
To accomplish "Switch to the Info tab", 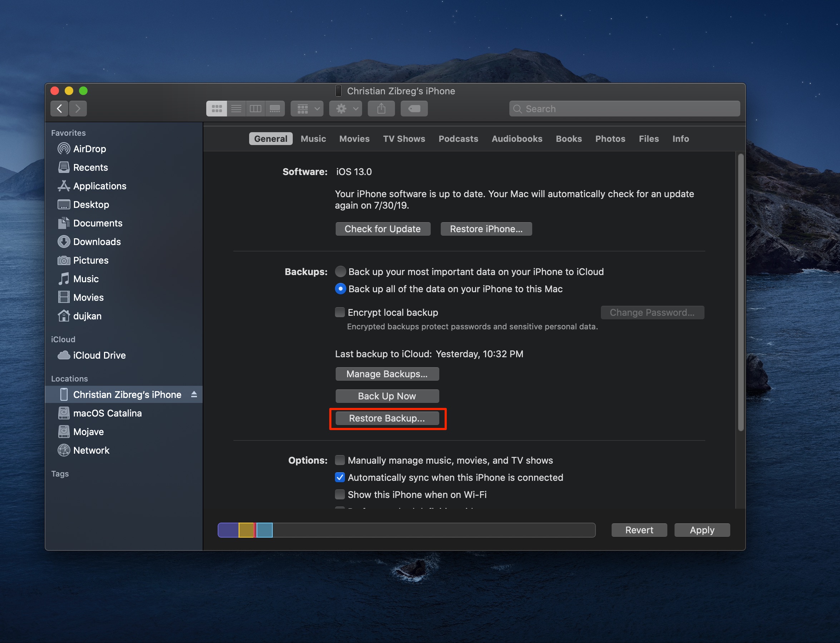I will (x=681, y=139).
